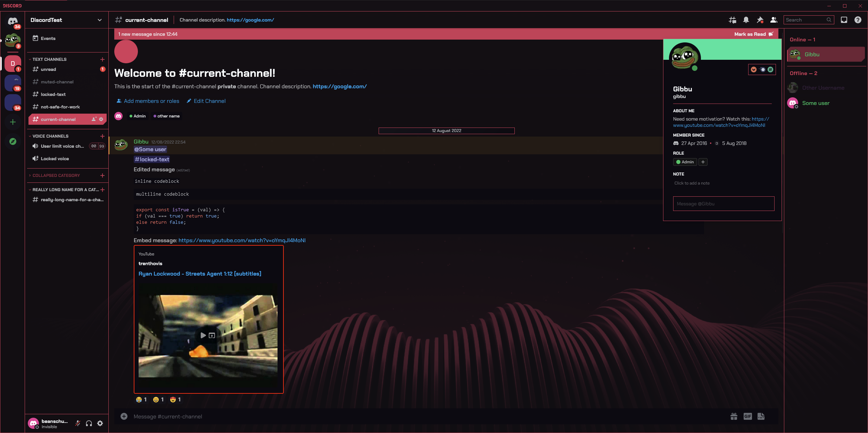Switch to the not-safe-for-work channel
The height and width of the screenshot is (433, 868).
pyautogui.click(x=60, y=107)
